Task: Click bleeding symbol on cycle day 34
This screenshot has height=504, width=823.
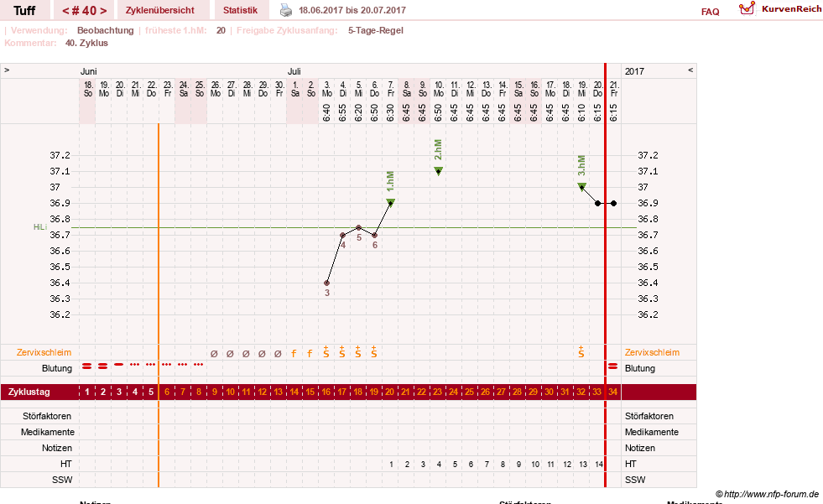Action: (613, 366)
